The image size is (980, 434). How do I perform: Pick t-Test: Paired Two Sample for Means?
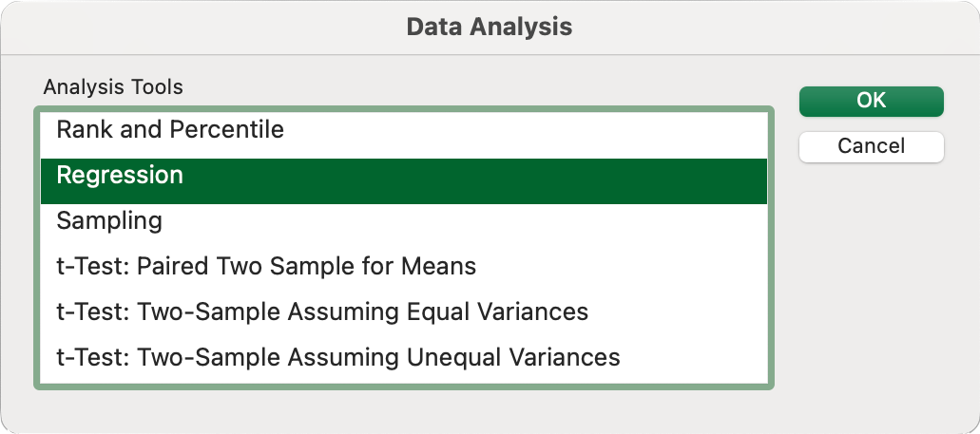click(x=266, y=267)
